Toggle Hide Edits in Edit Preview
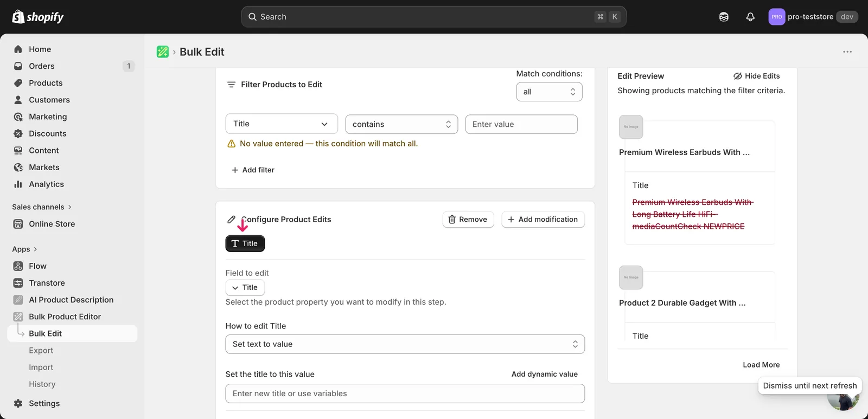Image resolution: width=868 pixels, height=419 pixels. click(756, 76)
